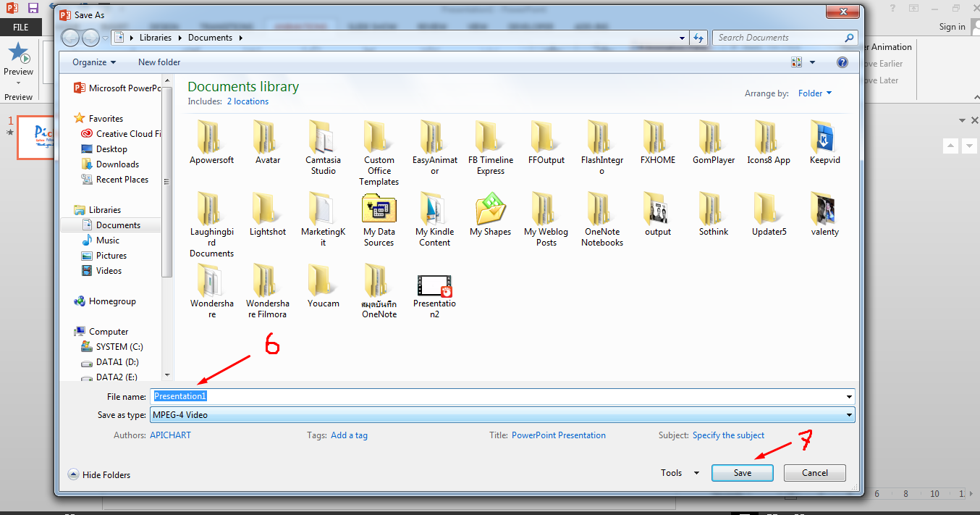Open My Kindle Content folder
980x515 pixels.
[434, 220]
